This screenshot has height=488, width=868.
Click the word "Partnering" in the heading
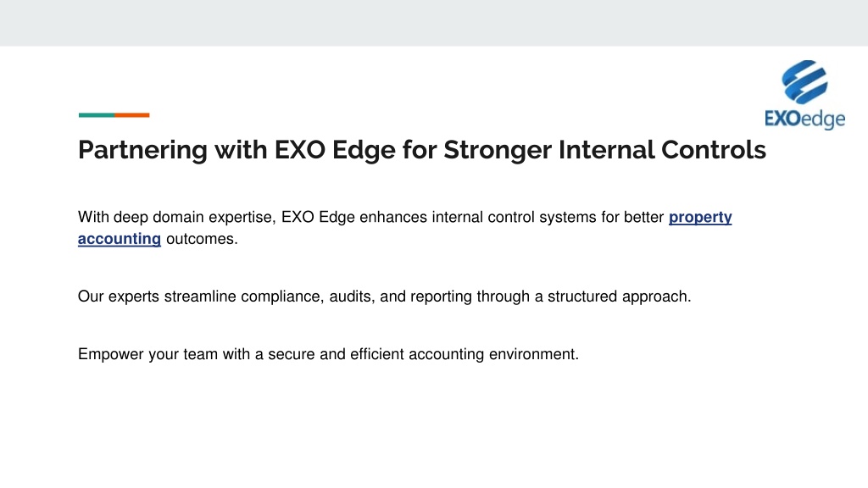(x=142, y=150)
